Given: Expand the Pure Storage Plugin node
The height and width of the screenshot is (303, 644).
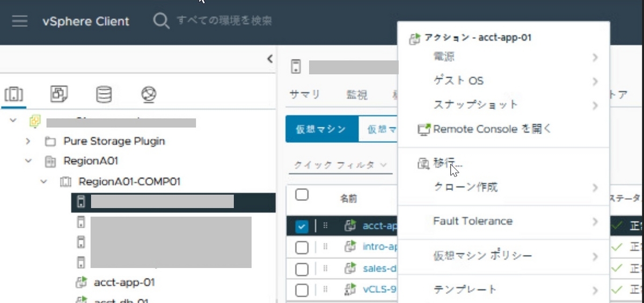Looking at the screenshot, I should (x=28, y=142).
